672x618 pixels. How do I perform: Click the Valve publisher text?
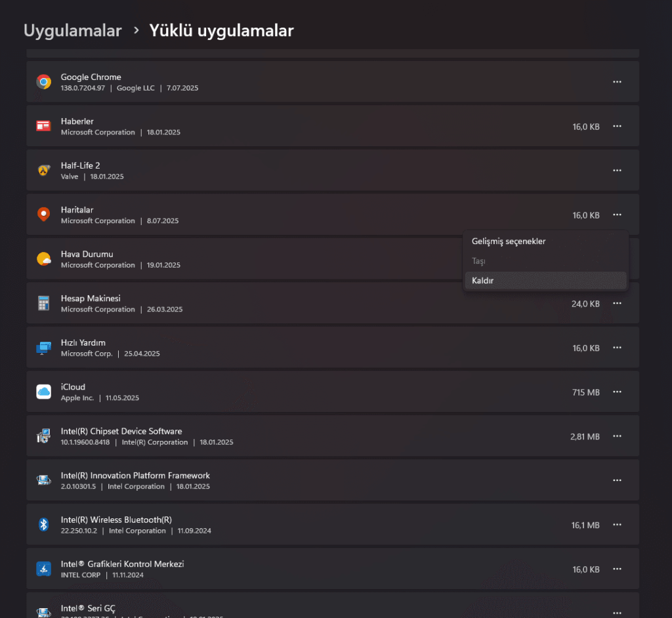click(70, 176)
